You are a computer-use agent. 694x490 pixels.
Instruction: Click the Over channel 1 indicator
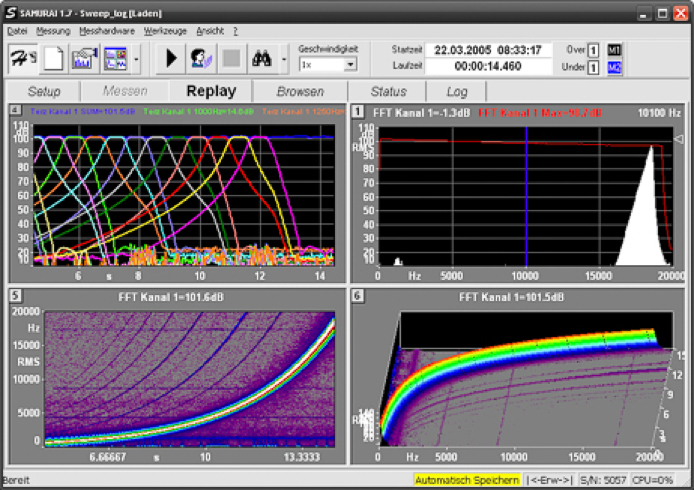[593, 49]
